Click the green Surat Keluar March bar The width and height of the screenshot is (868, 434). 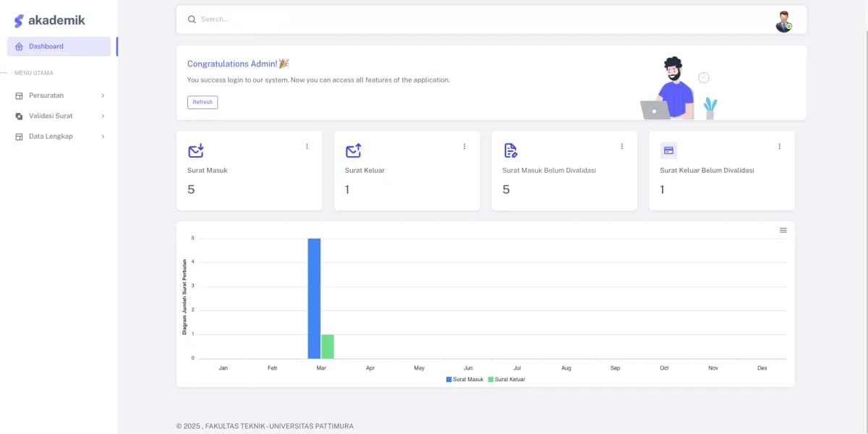328,346
